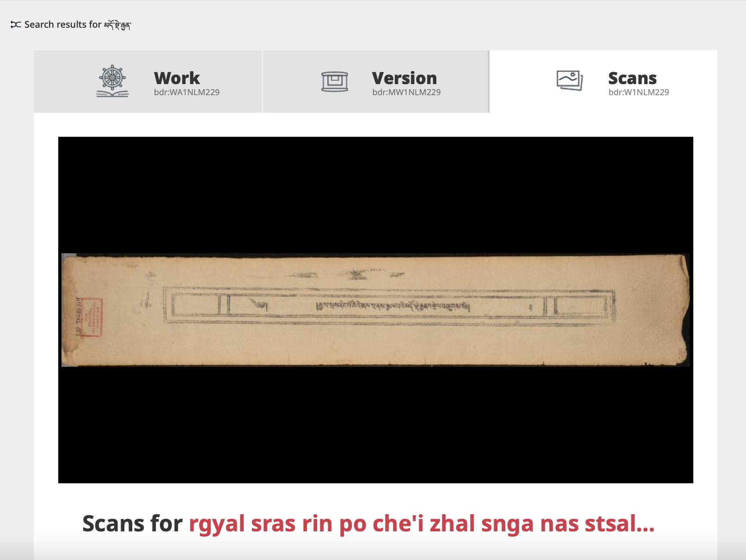Click the Tibetan title line inside the folio frame
746x560 pixels.
[393, 305]
